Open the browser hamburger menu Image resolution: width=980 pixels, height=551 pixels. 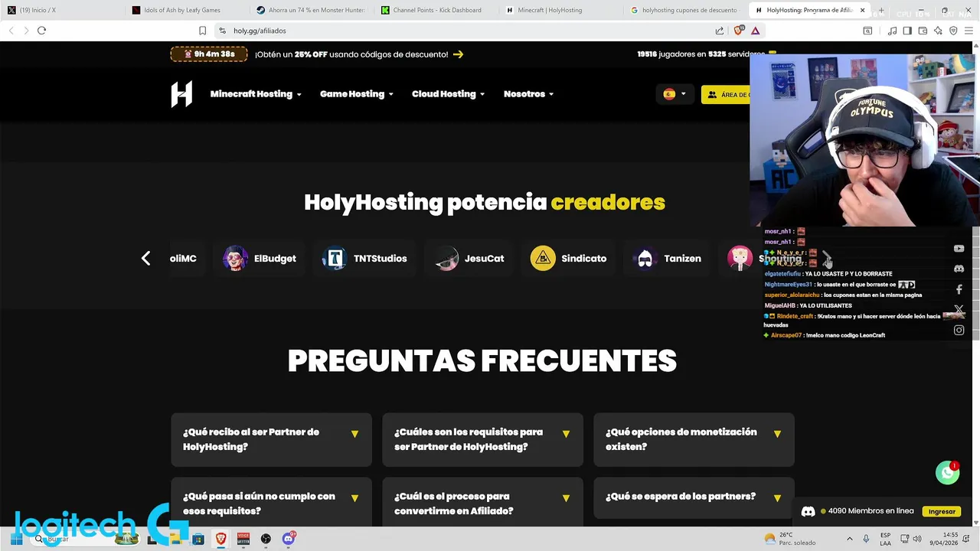(x=969, y=31)
